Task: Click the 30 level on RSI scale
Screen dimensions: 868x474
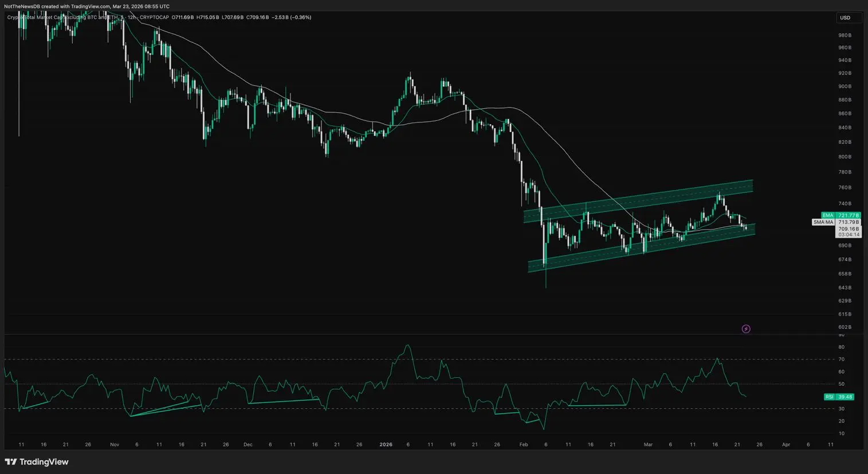Action: coord(841,409)
